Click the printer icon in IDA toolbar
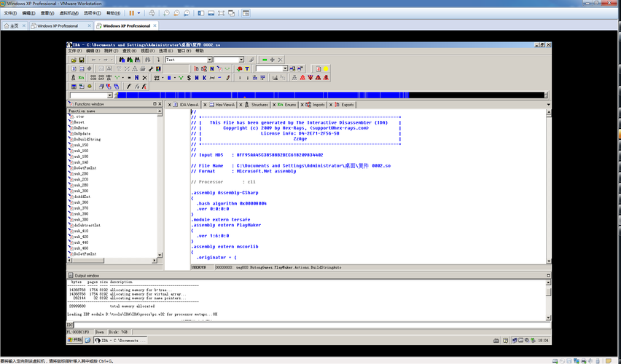621x364 pixels. [x=143, y=69]
